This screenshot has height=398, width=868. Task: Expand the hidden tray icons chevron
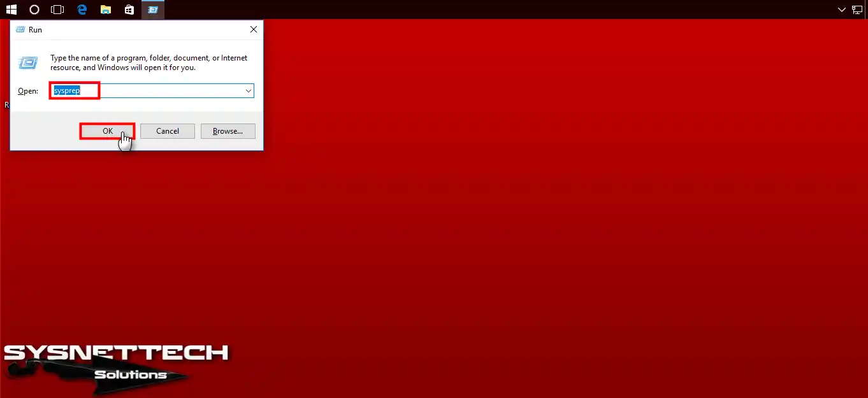841,10
